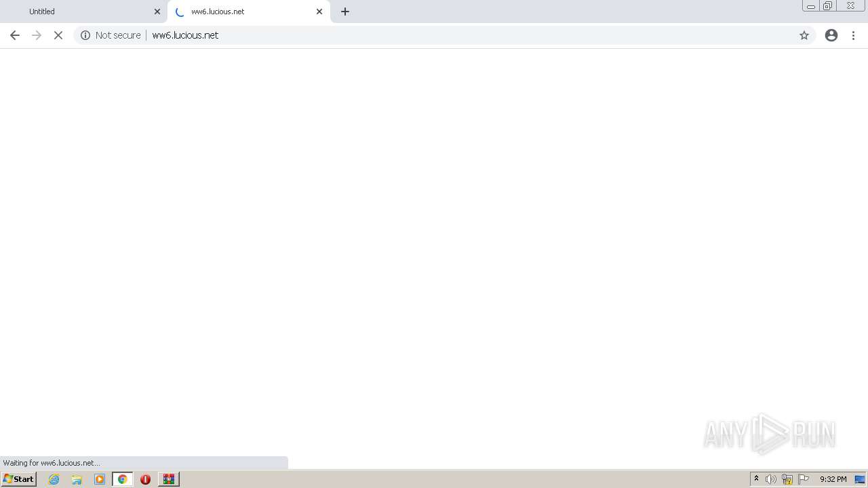Screen dimensions: 868x488
Task: Click the 'Waiting for ww6.lucious.net...' status text
Action: tap(52, 463)
